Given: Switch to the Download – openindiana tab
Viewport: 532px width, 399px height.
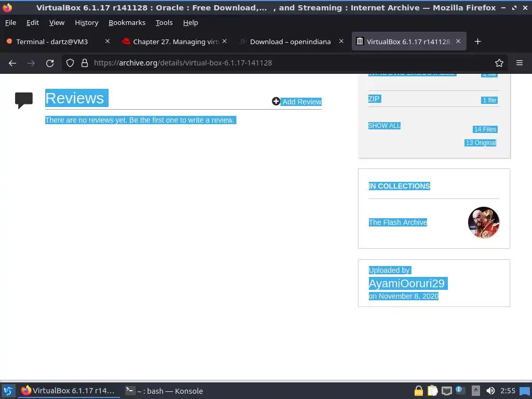Looking at the screenshot, I should tap(290, 42).
